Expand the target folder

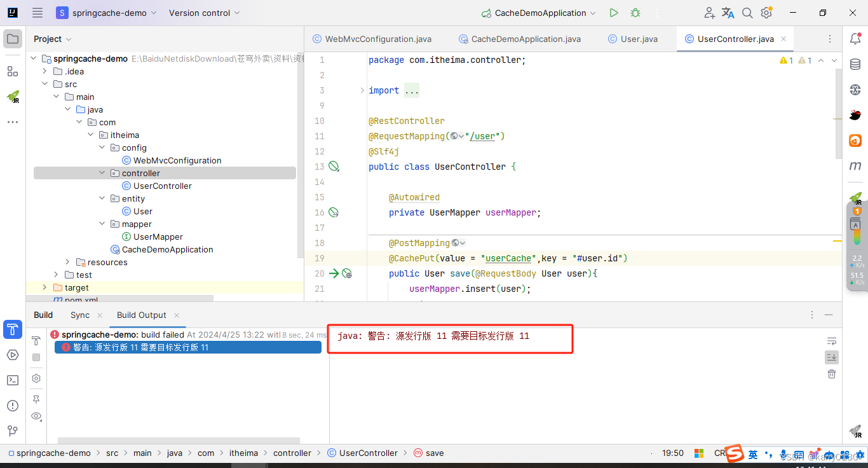pos(45,287)
